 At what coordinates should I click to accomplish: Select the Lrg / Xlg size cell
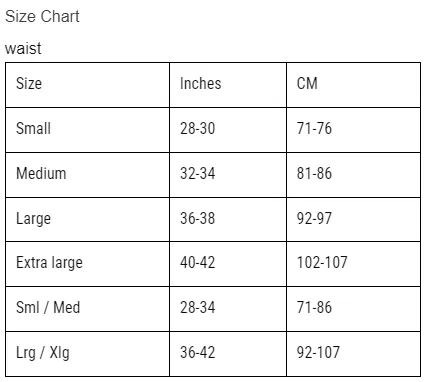coord(87,354)
